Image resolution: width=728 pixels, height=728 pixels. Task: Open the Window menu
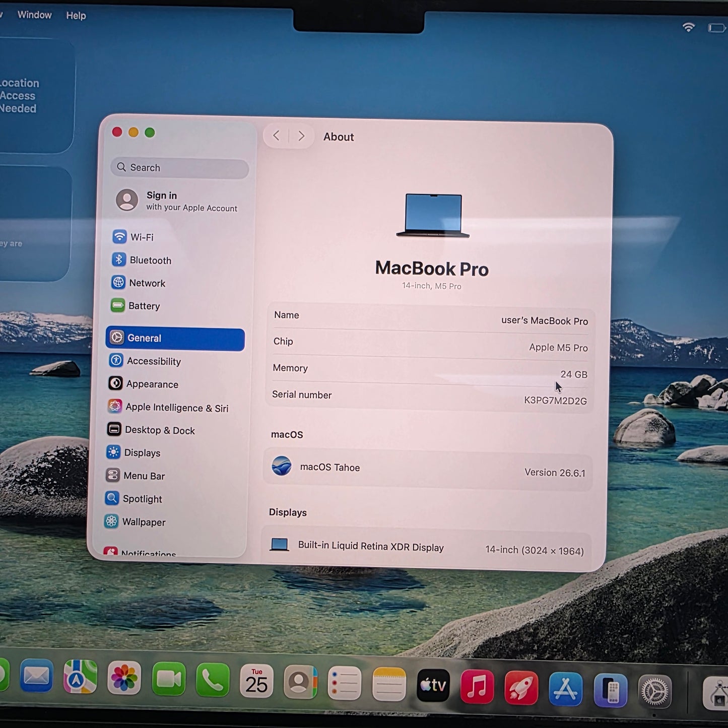click(x=34, y=15)
